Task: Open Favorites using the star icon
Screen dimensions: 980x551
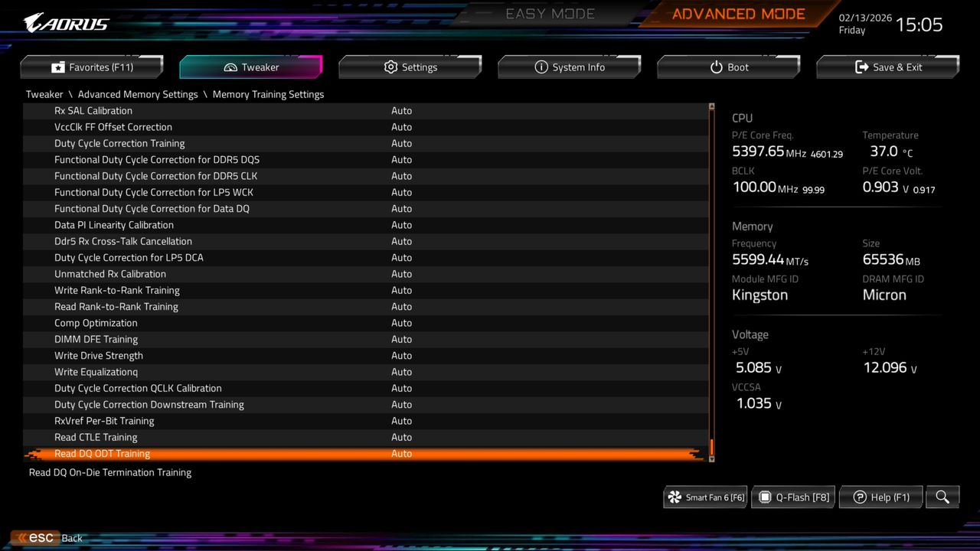Action: pos(58,67)
